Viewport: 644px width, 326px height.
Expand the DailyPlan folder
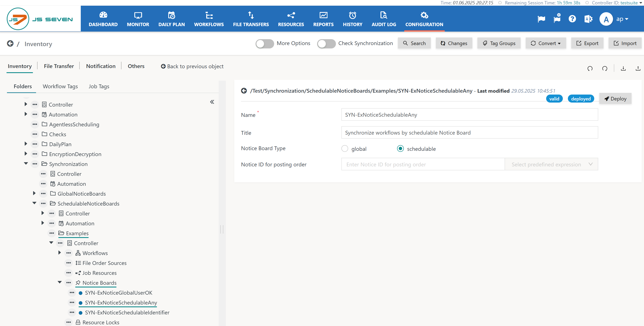point(26,144)
